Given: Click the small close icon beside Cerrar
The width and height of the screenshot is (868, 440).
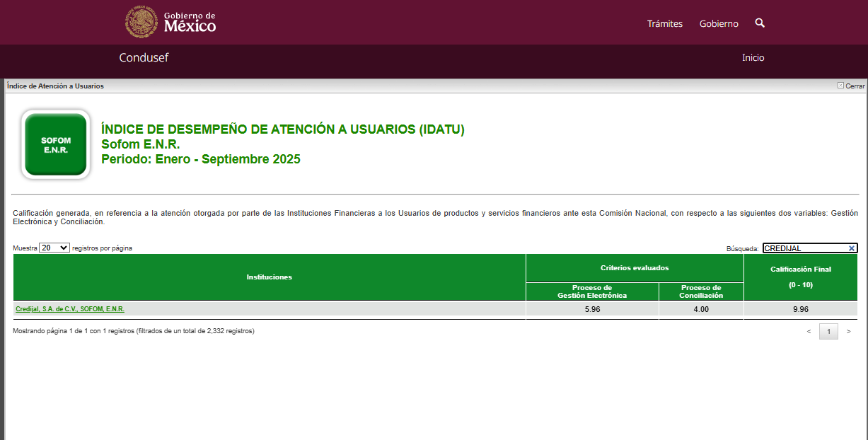Looking at the screenshot, I should point(840,86).
